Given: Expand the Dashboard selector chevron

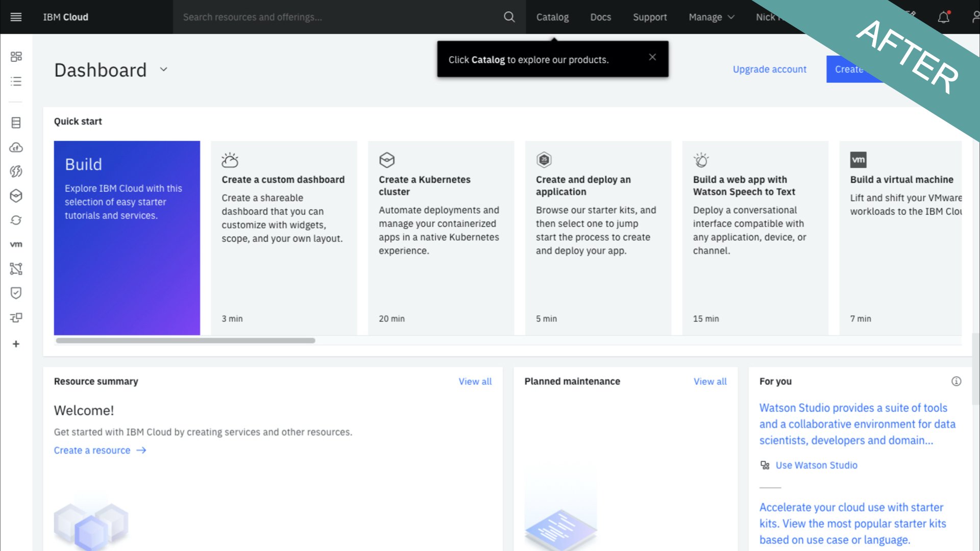Looking at the screenshot, I should coord(163,69).
